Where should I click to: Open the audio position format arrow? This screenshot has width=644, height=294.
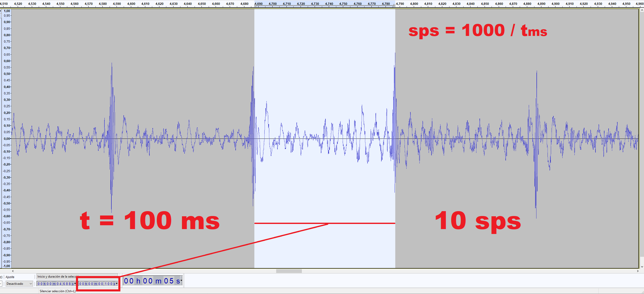[181, 280]
